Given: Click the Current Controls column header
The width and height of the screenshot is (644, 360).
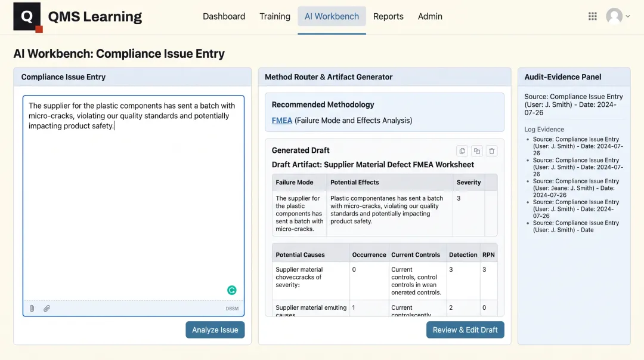Looking at the screenshot, I should tap(417, 255).
